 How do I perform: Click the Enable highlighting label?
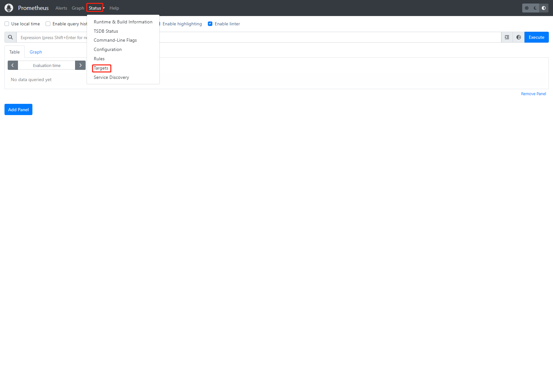(182, 24)
